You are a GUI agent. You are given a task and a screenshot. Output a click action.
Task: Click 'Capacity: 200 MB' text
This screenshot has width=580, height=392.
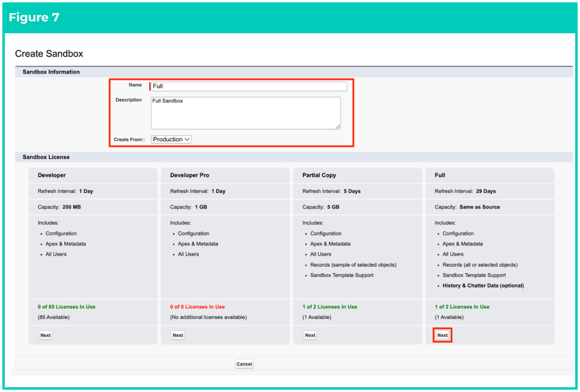coord(59,207)
